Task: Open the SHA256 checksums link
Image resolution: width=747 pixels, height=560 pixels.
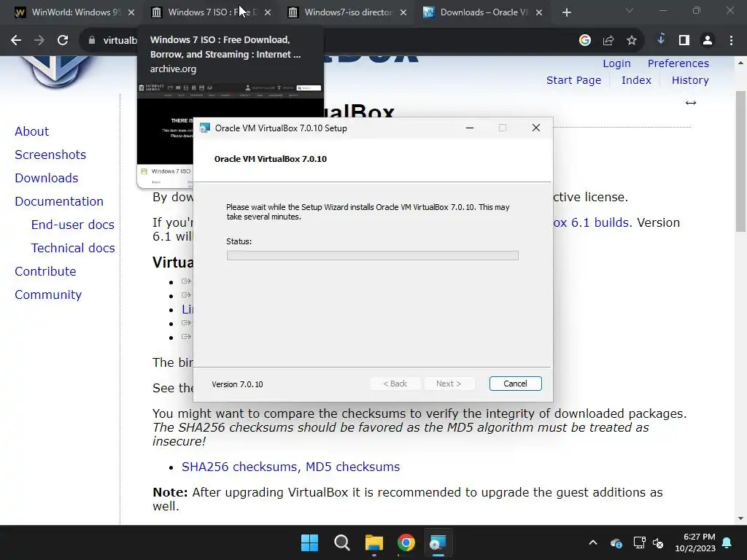Action: [241, 467]
